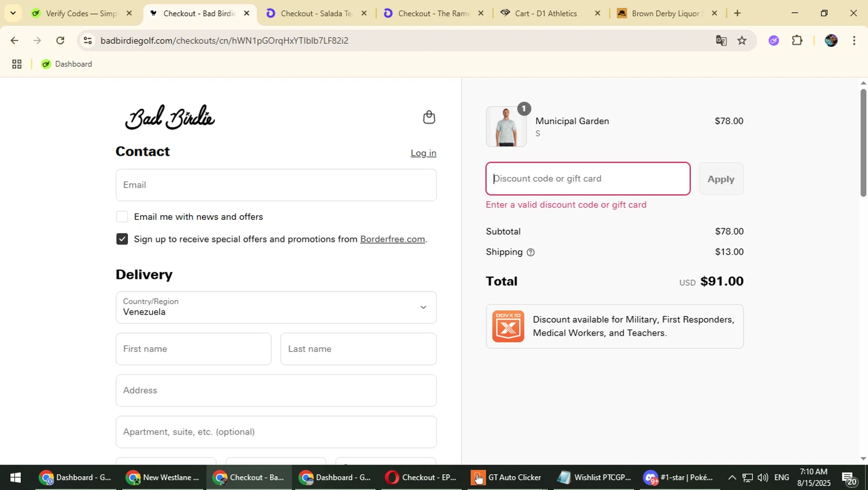Close the Verify Codes tab
Screen dimensions: 868x490
[129, 13]
